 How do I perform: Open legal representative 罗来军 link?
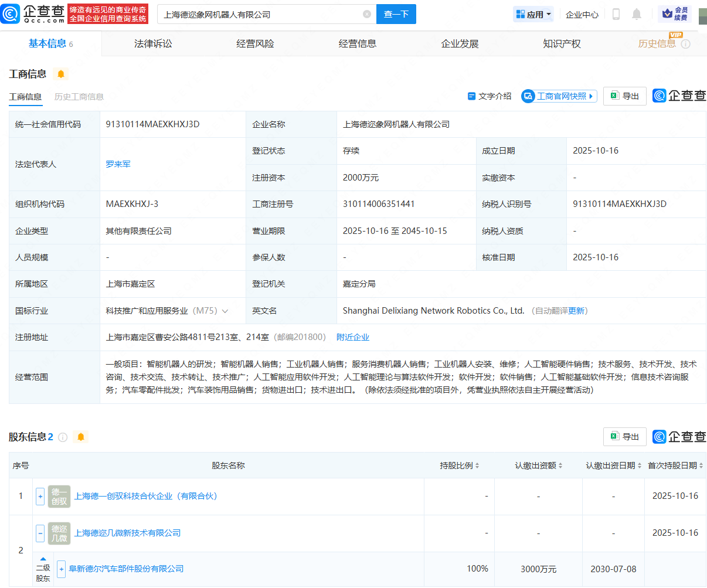[x=118, y=164]
